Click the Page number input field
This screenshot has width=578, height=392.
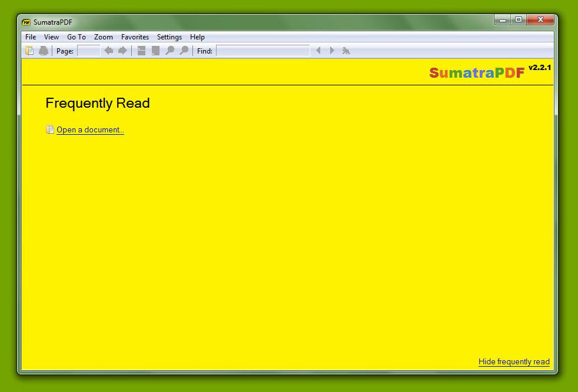point(88,51)
